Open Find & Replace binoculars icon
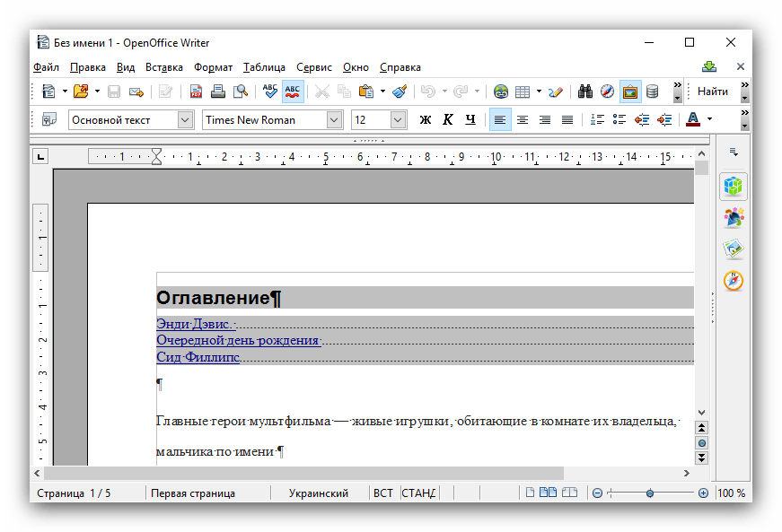782x532 pixels. pos(585,92)
